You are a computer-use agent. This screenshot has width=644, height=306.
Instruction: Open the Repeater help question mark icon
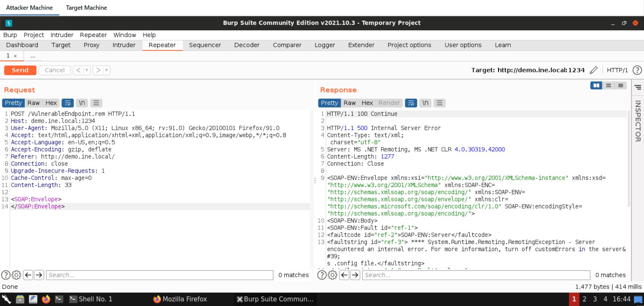pos(637,70)
